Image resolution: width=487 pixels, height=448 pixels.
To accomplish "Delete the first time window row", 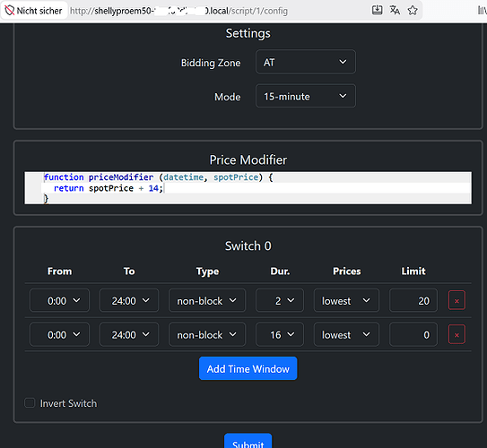I will 457,300.
